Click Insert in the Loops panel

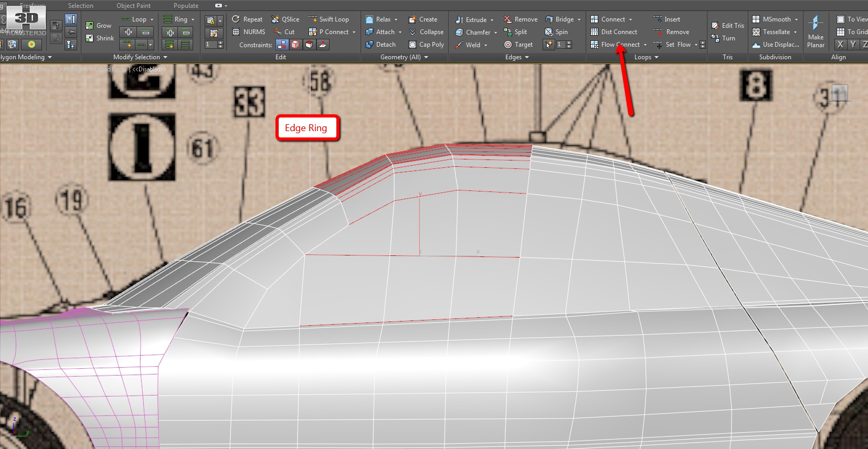click(666, 19)
